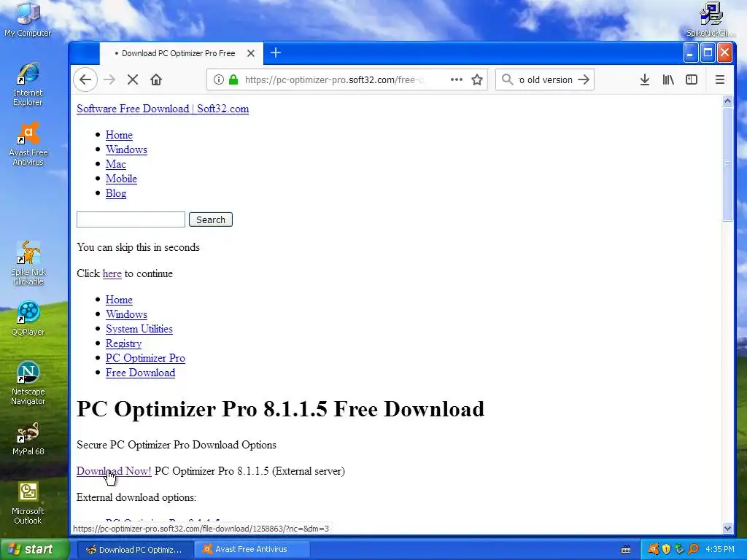The width and height of the screenshot is (747, 560).
Task: Click the scrollbar up arrow
Action: click(x=727, y=101)
